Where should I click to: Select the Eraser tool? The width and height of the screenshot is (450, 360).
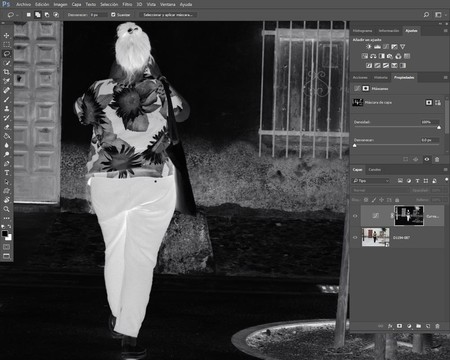coord(6,127)
